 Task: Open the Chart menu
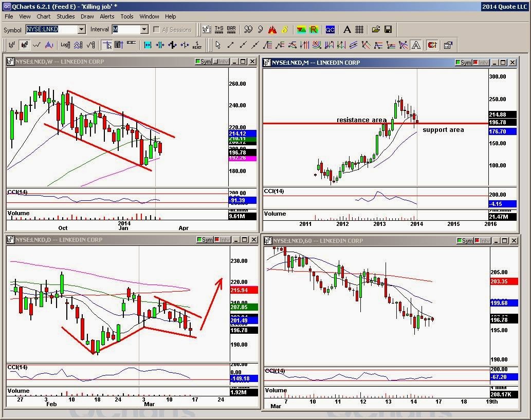[x=43, y=16]
